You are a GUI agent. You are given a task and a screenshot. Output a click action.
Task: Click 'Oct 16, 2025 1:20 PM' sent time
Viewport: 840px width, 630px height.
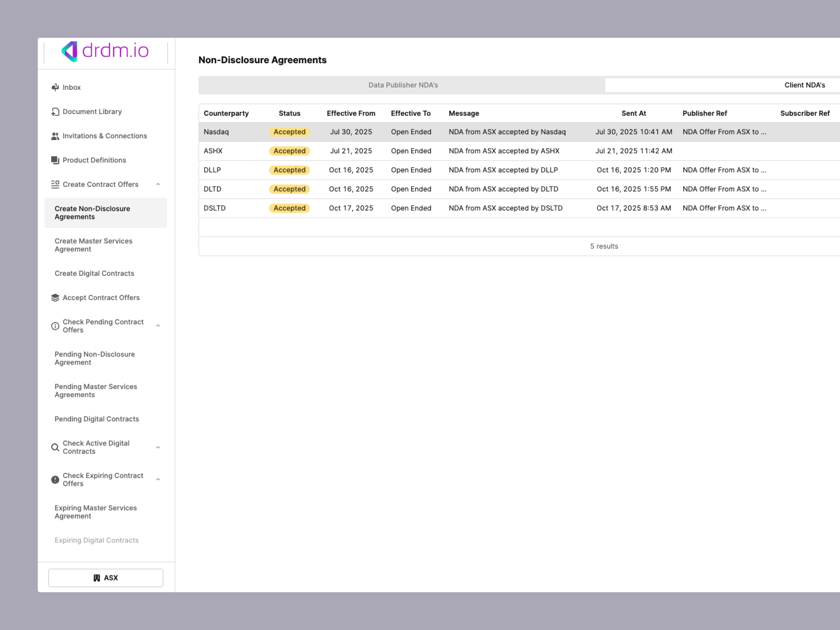(633, 170)
